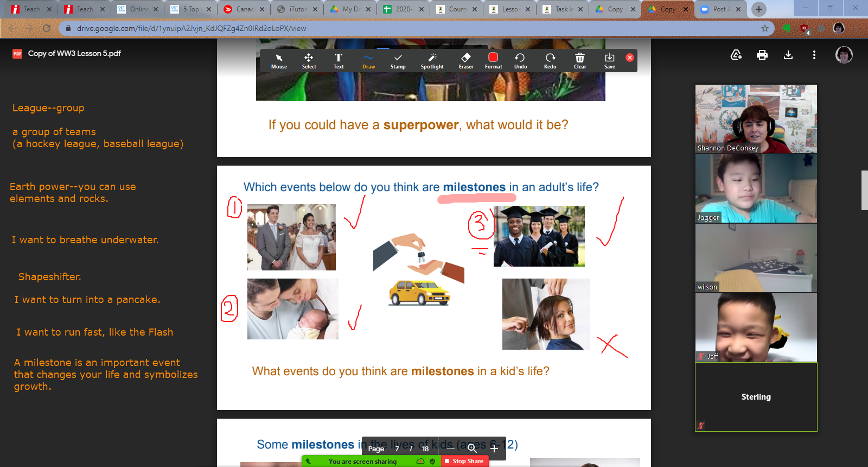Open the Stamp annotation tool

coord(398,61)
